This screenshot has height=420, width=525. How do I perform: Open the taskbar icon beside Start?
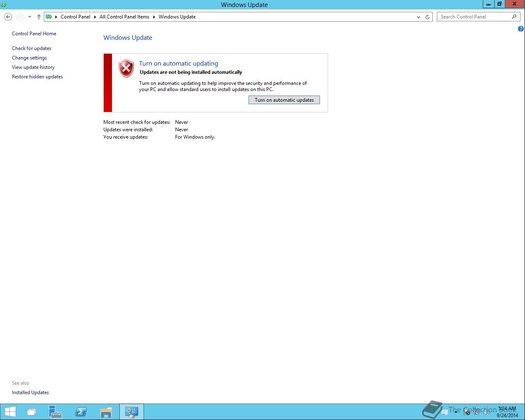(x=31, y=412)
